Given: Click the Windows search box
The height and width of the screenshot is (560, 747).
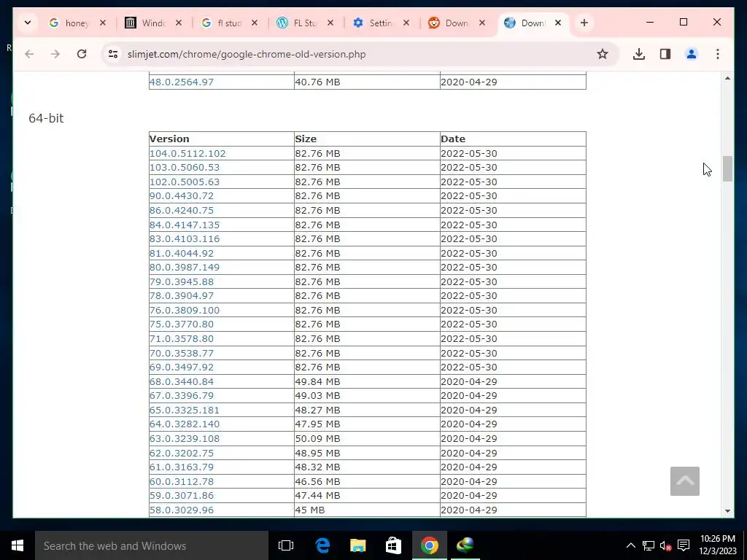Looking at the screenshot, I should tap(152, 545).
